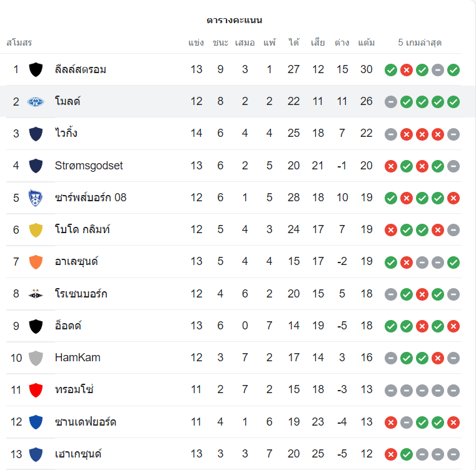This screenshot has height=470, width=476.
Task: Open the ไวกิ้ง team name link
Action: [66, 133]
